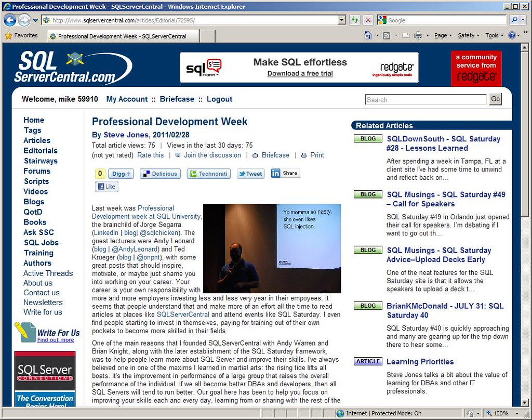Screen dimensions: 532x420
Task: Expand the address bar history dropdown
Action: 342,20
